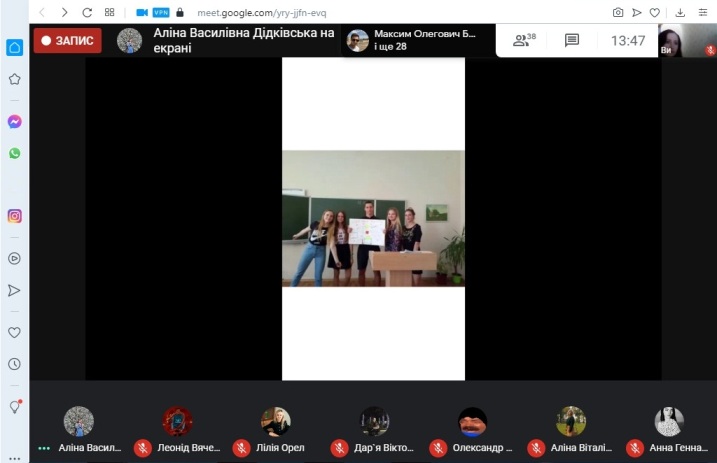Select the meet.google.com address field
Viewport: 717px width, 463px height.
pyautogui.click(x=262, y=13)
